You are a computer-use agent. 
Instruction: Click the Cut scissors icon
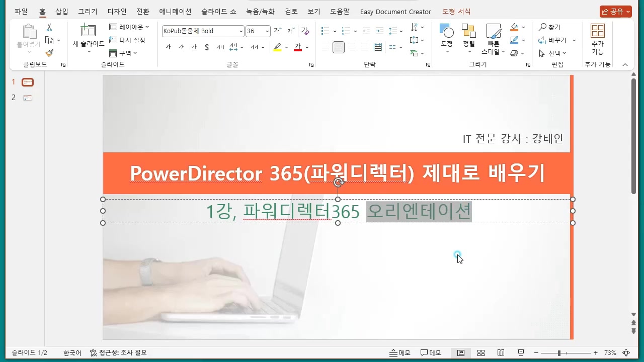point(49,28)
